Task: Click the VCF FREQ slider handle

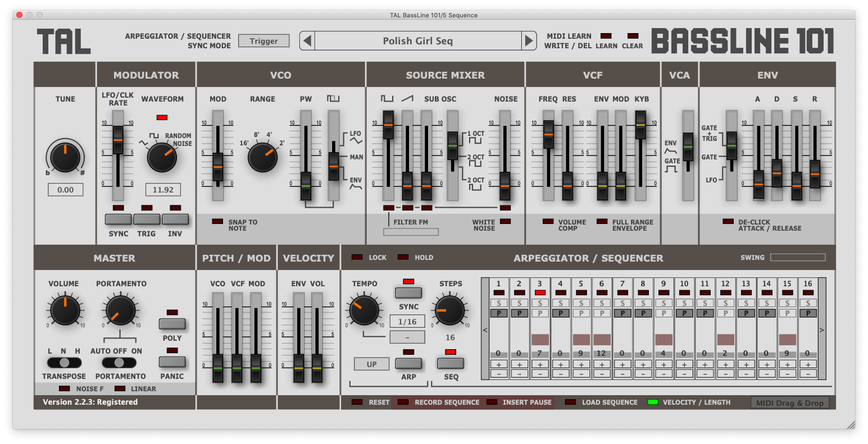Action: click(x=548, y=135)
